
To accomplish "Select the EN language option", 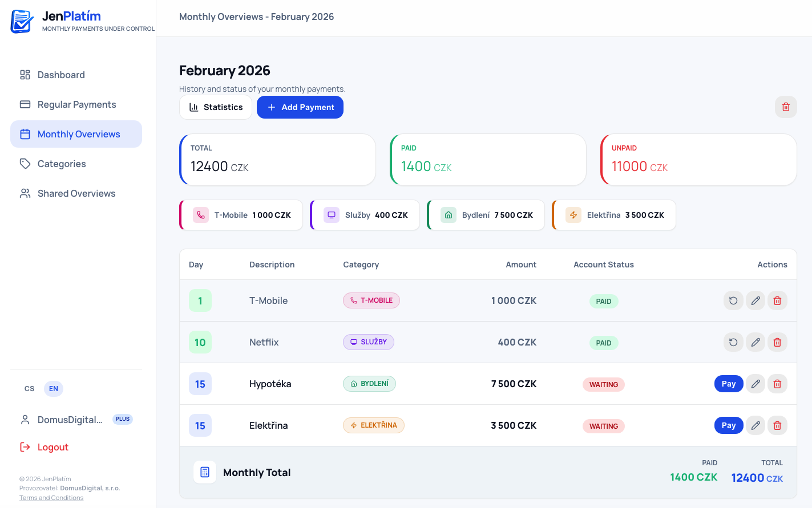I will (54, 389).
